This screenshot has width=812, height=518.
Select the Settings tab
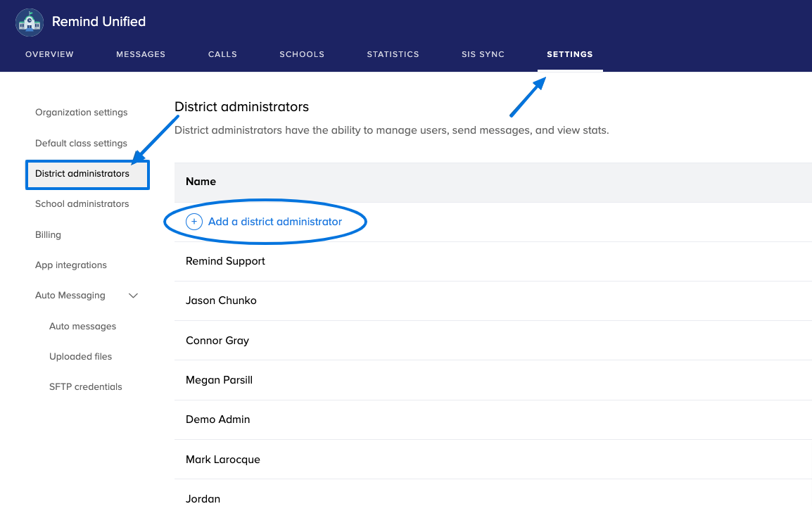(x=569, y=54)
